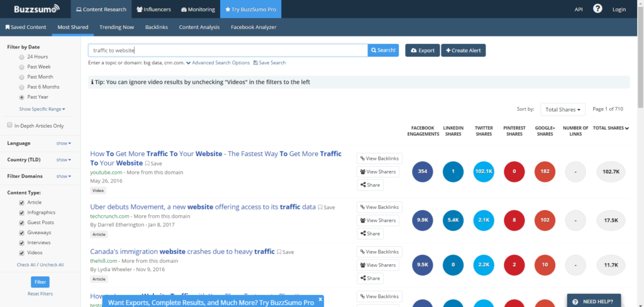Show the Language filter options
Viewport: 644px width, 307px height.
[x=64, y=143]
